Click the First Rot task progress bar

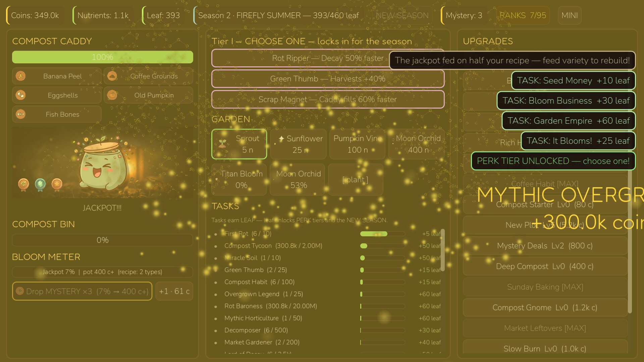[x=382, y=234]
